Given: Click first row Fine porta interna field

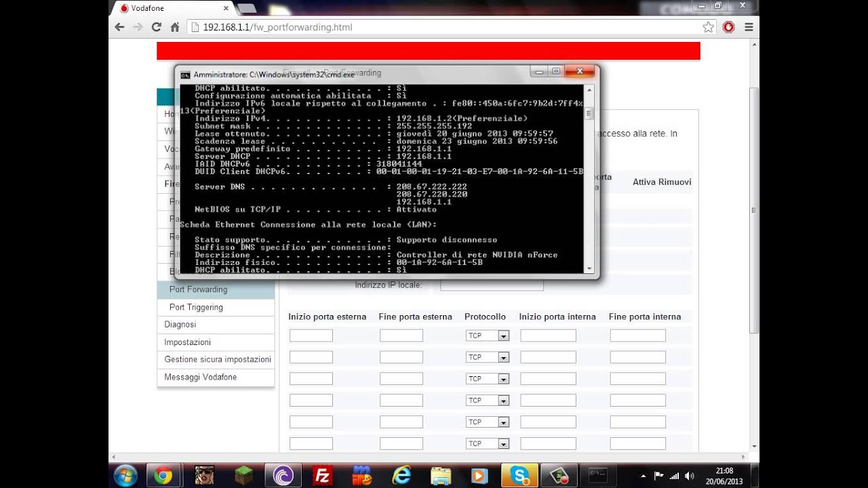Looking at the screenshot, I should coord(637,335).
